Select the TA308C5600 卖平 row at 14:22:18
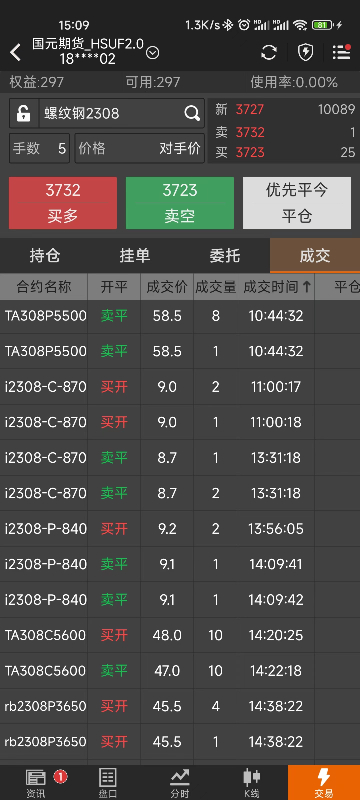This screenshot has width=360, height=800. (180, 670)
